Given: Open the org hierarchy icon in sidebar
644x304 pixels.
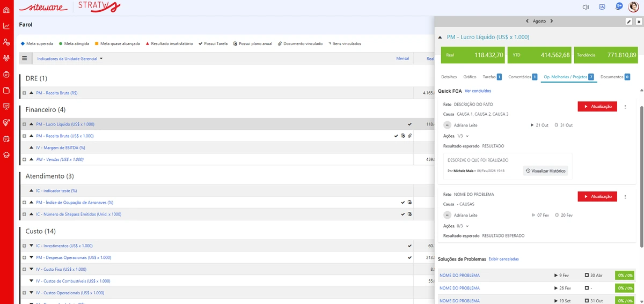Looking at the screenshot, I should pyautogui.click(x=6, y=58).
